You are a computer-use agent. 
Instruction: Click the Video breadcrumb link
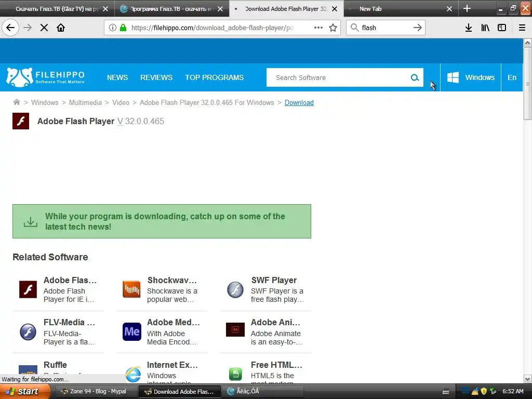coord(121,102)
